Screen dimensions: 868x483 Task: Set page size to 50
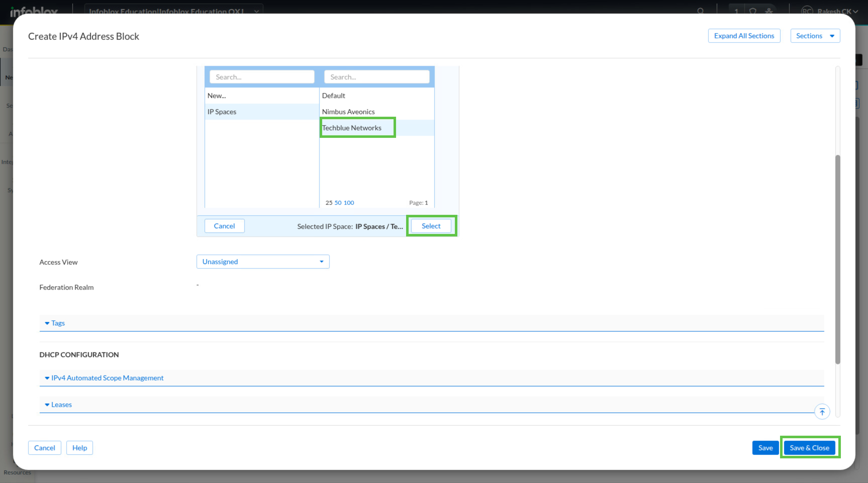click(x=338, y=203)
